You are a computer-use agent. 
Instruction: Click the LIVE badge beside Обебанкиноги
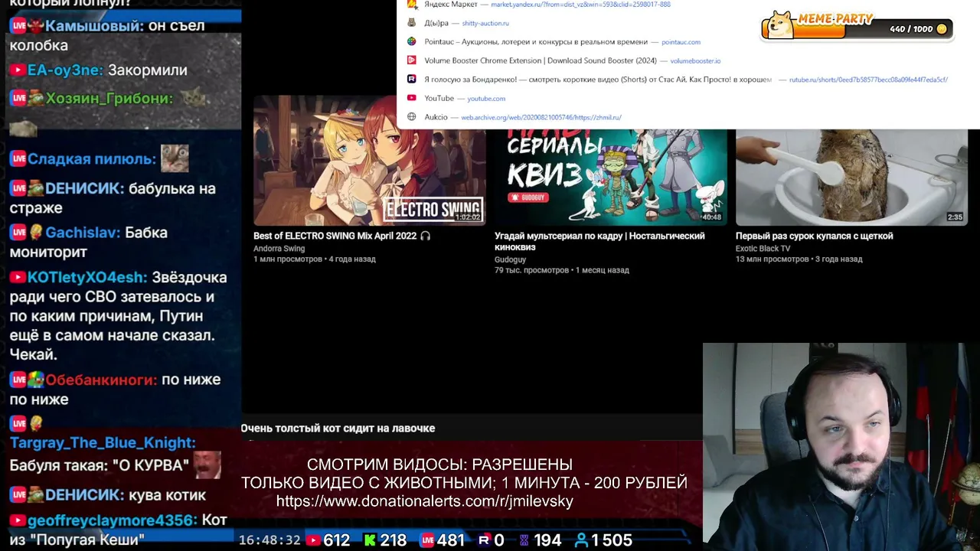tap(18, 380)
